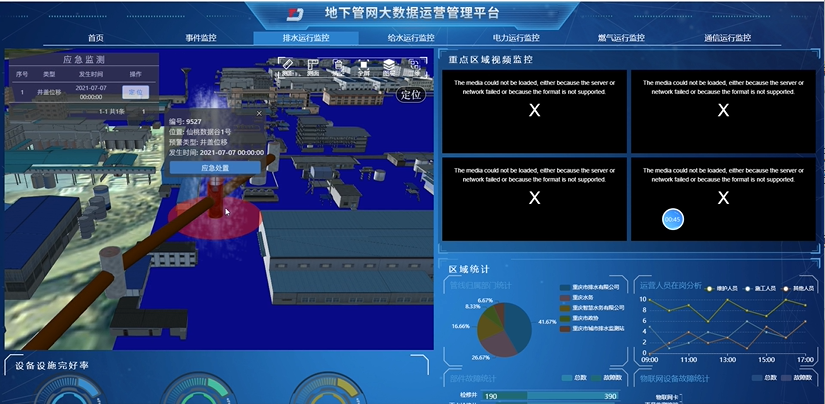The height and width of the screenshot is (404, 825).
Task: Click the 41.67% dark blue pie slice
Action: click(520, 328)
